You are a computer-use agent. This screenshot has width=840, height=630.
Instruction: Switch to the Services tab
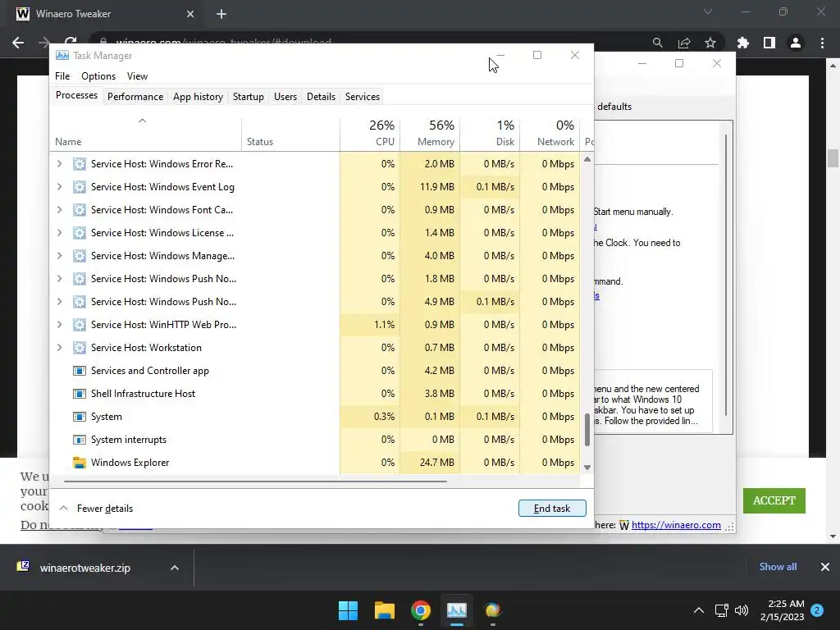[x=362, y=97]
